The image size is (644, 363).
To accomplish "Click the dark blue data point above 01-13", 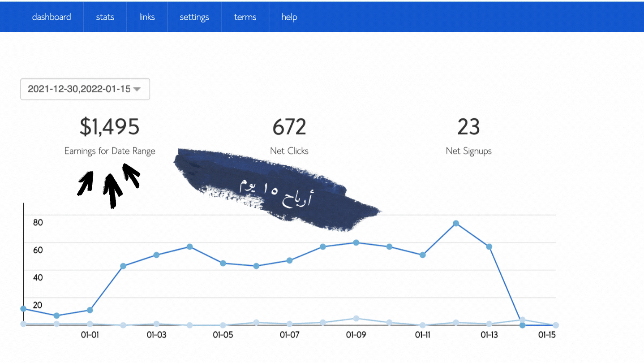I will (489, 246).
